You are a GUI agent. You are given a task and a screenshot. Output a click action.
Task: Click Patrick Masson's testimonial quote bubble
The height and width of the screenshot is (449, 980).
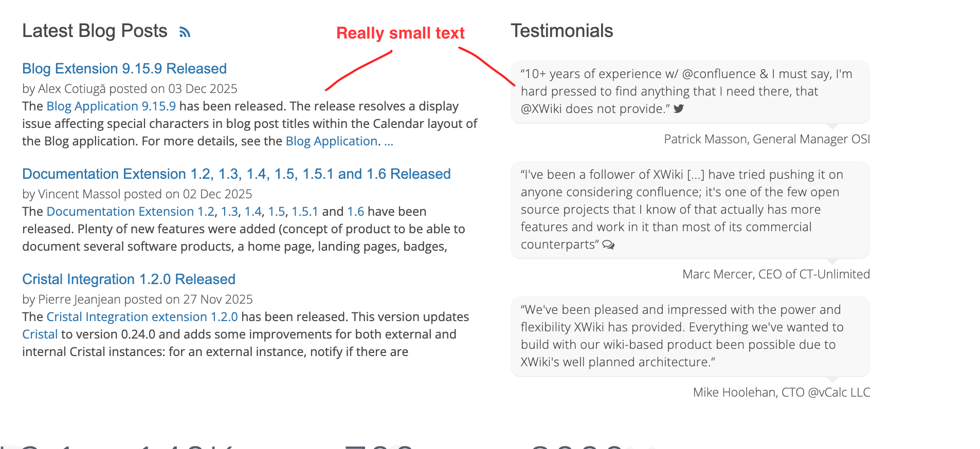point(690,91)
